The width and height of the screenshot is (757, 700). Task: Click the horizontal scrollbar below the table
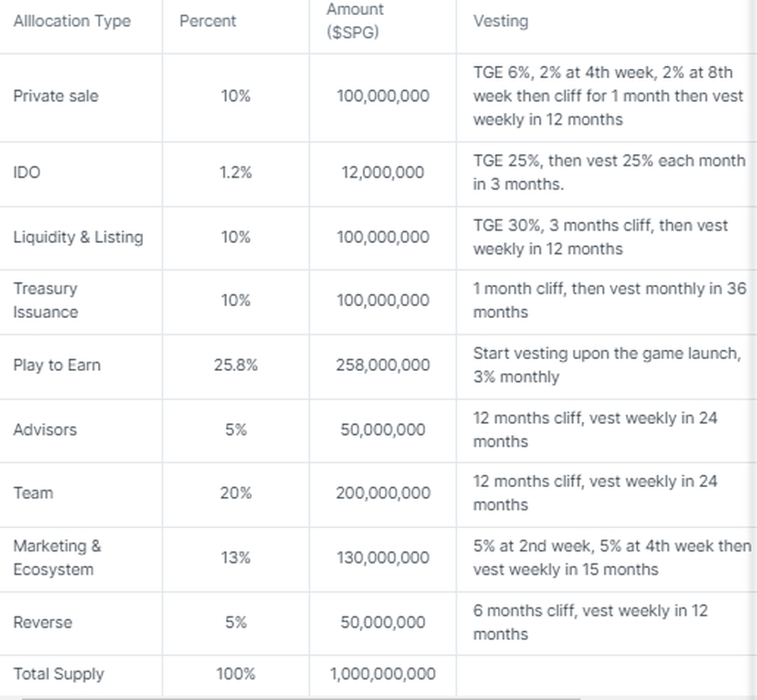coord(302,697)
